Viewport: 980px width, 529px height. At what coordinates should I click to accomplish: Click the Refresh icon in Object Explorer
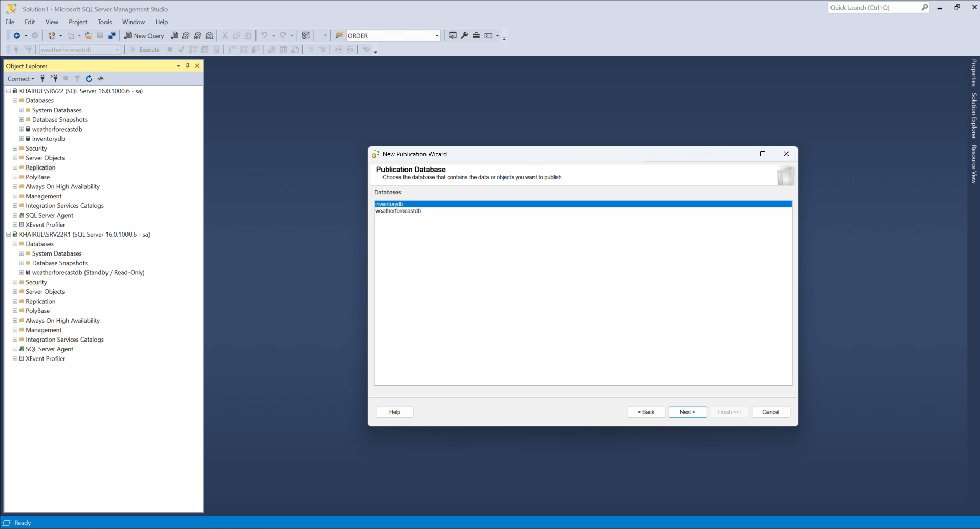[x=89, y=79]
